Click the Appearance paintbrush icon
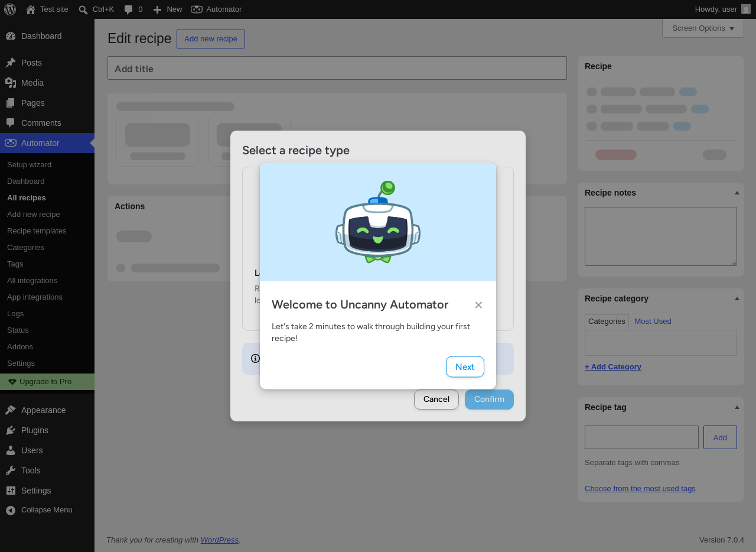The width and height of the screenshot is (756, 552). [11, 410]
